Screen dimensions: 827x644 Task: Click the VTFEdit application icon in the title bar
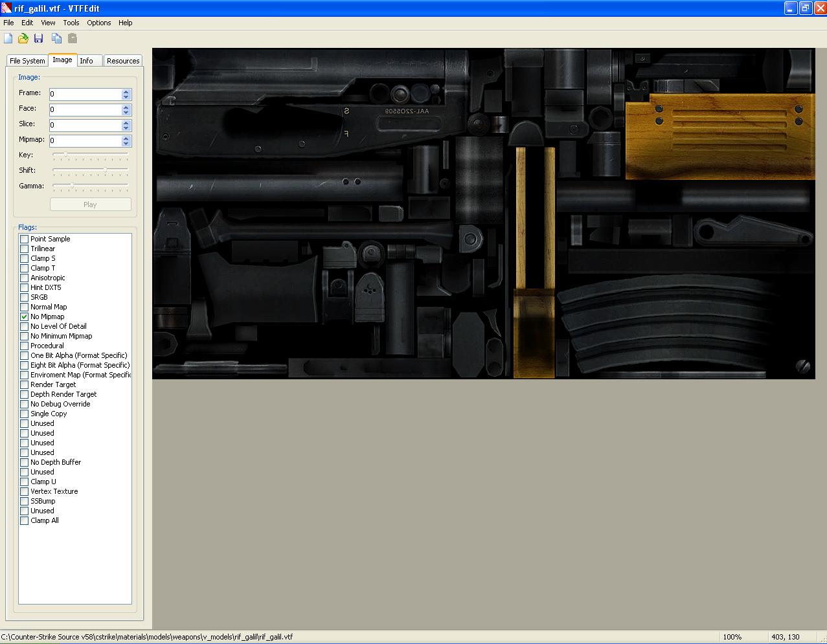click(x=6, y=8)
